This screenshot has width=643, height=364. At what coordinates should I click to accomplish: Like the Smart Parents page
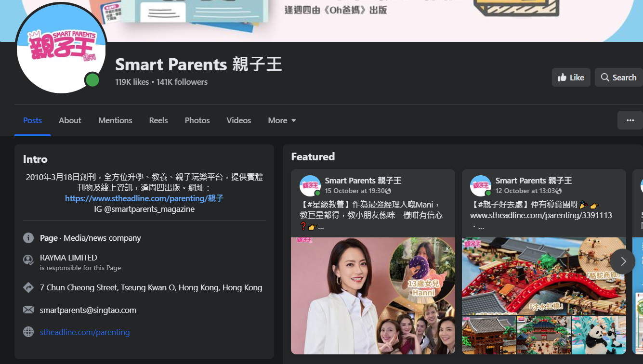tap(571, 78)
